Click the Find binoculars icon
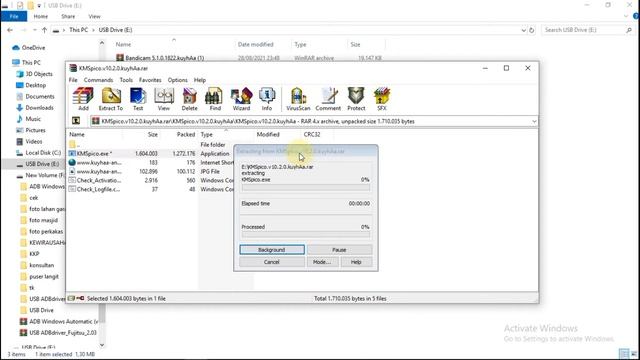640x360 pixels. (x=215, y=99)
